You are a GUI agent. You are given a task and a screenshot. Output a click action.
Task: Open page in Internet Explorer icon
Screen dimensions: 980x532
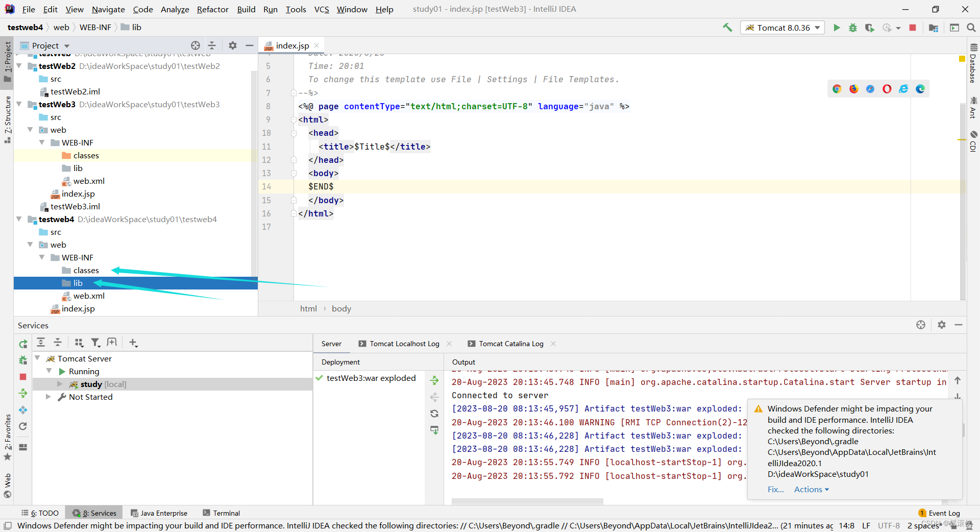click(x=903, y=89)
